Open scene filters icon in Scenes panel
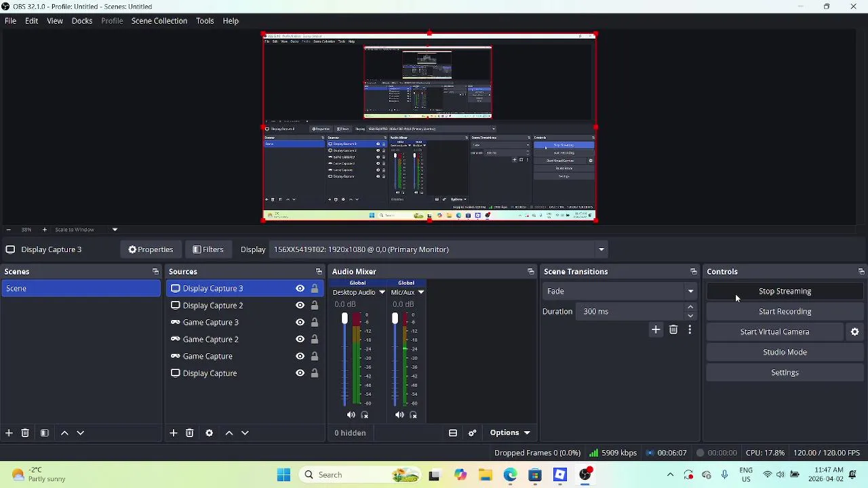This screenshot has width=868, height=488. pos(45,433)
